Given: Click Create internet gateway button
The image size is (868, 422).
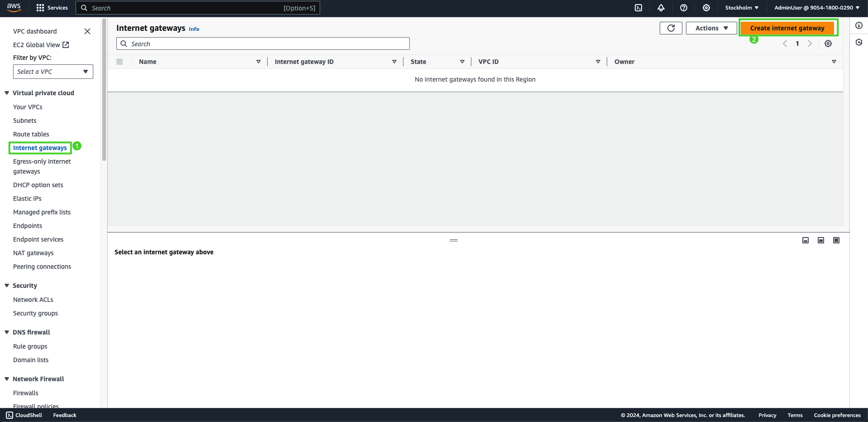Looking at the screenshot, I should [787, 28].
